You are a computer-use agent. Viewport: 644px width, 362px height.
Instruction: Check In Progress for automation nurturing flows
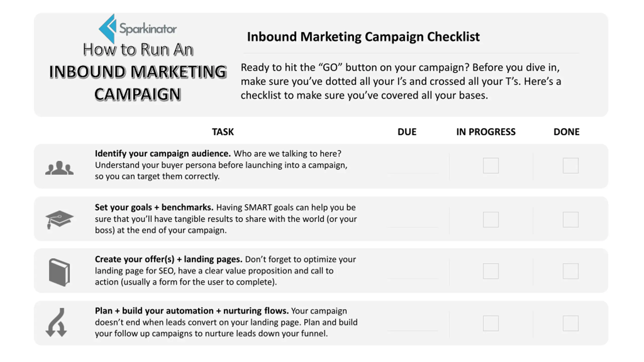(491, 323)
